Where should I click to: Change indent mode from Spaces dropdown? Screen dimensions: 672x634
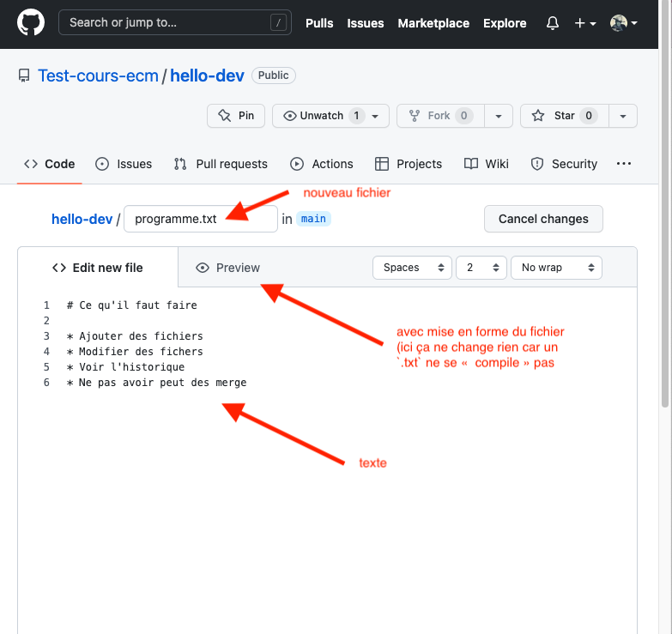412,268
